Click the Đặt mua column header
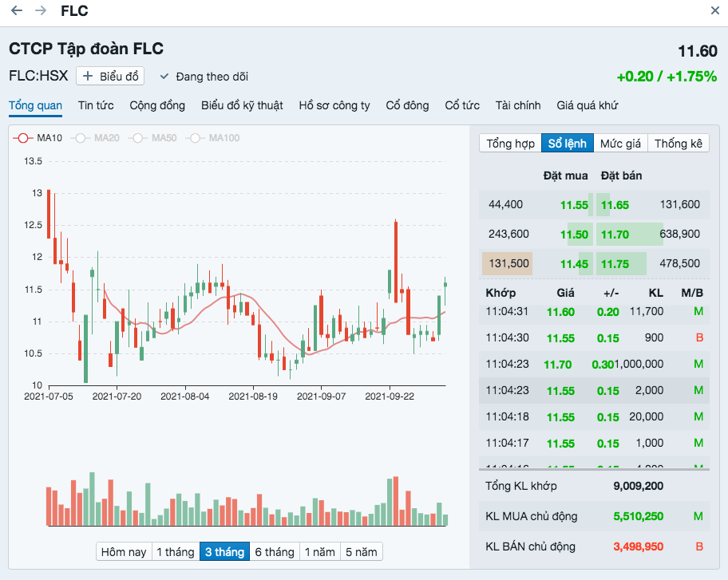 click(x=565, y=176)
